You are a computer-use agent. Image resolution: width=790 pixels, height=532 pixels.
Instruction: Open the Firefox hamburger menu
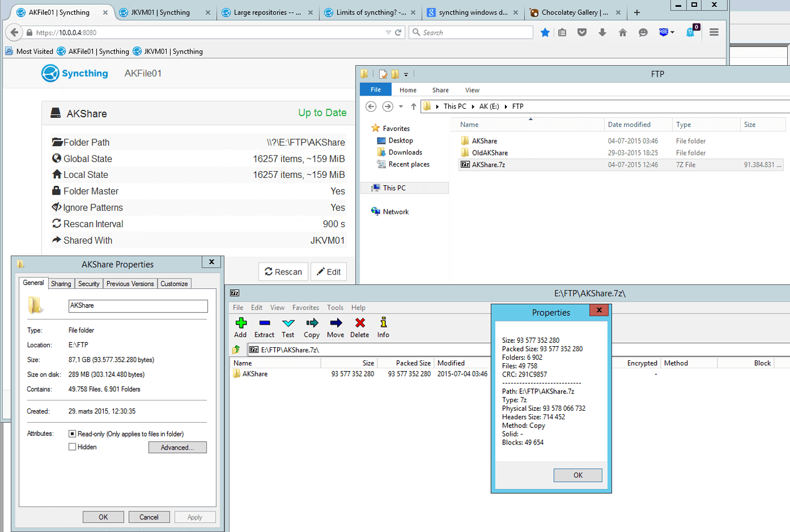[714, 33]
